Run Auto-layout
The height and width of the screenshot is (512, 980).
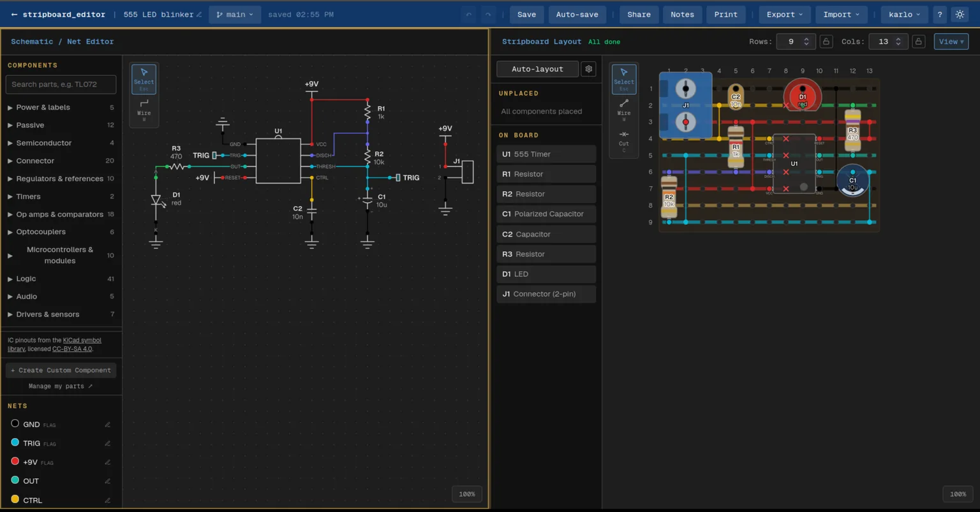point(537,69)
